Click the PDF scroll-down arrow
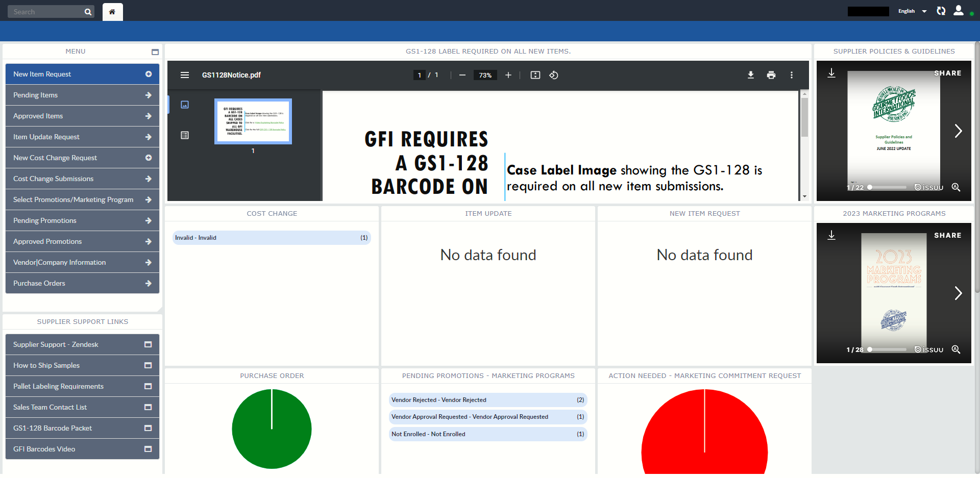980x478 pixels. [x=804, y=196]
